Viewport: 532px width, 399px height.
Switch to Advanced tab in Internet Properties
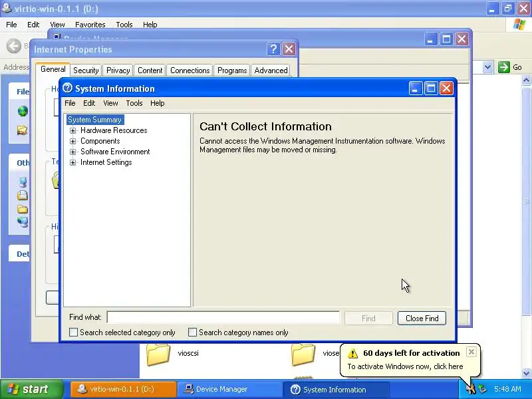tap(271, 70)
